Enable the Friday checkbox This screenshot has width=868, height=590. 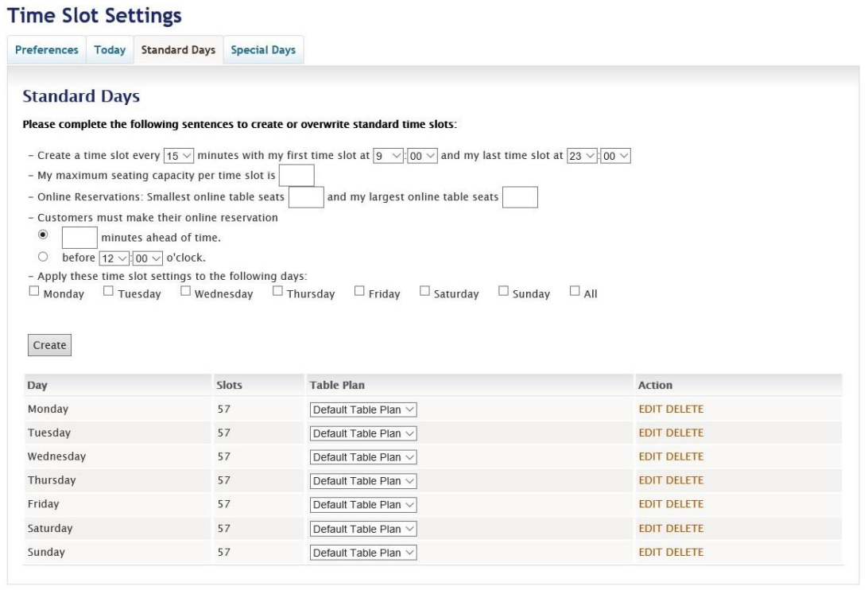pos(360,292)
